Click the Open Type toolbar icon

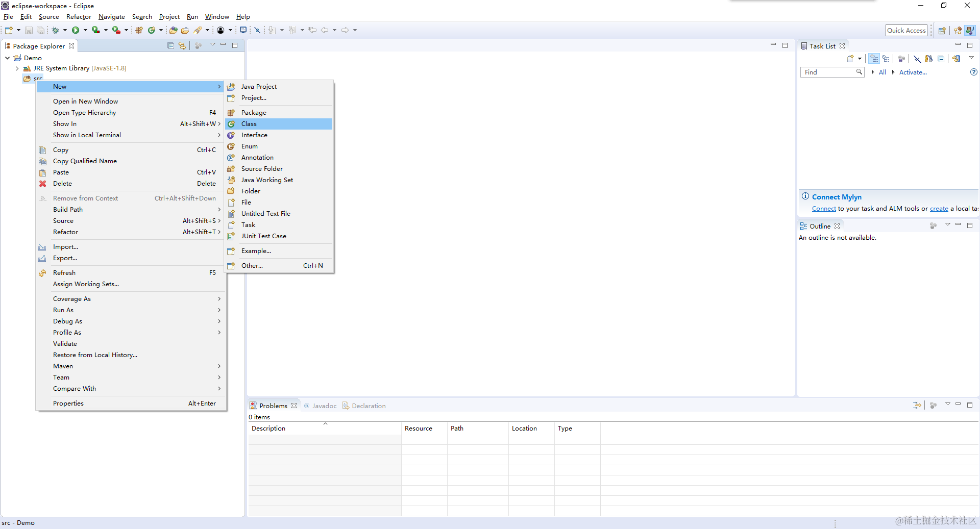coord(174,30)
